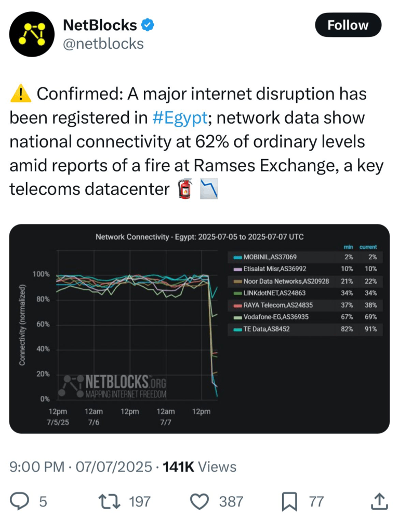The height and width of the screenshot is (532, 399).
Task: Click the Etisalat Misr,AS36992 legend swatch
Action: coord(237,269)
